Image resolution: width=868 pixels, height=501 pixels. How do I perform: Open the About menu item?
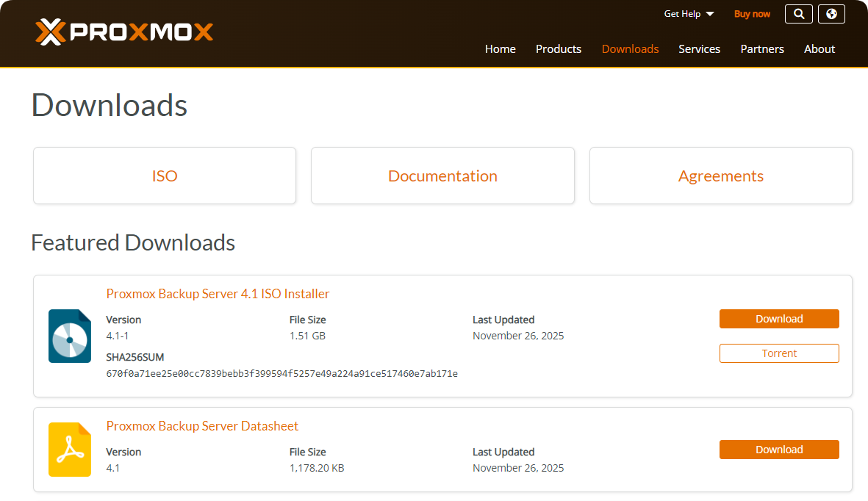[x=819, y=49]
